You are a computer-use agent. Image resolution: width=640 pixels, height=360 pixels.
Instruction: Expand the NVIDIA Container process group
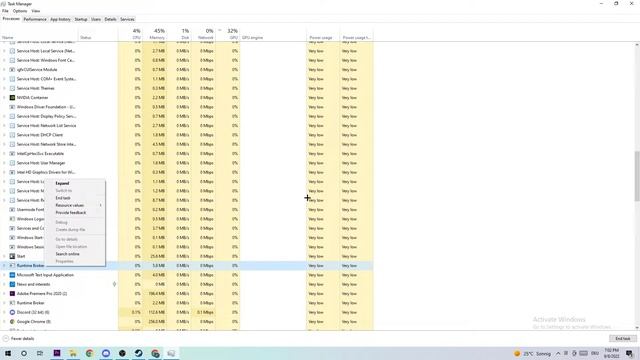(4, 98)
